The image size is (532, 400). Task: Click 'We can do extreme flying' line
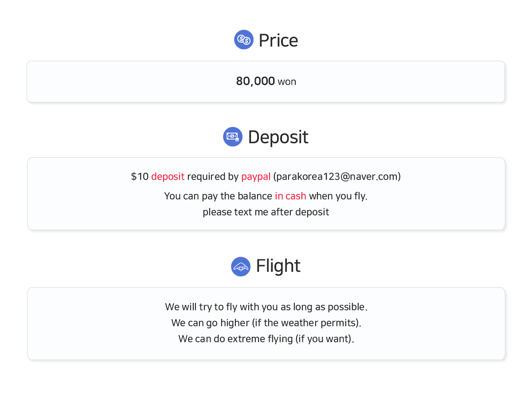coord(266,339)
